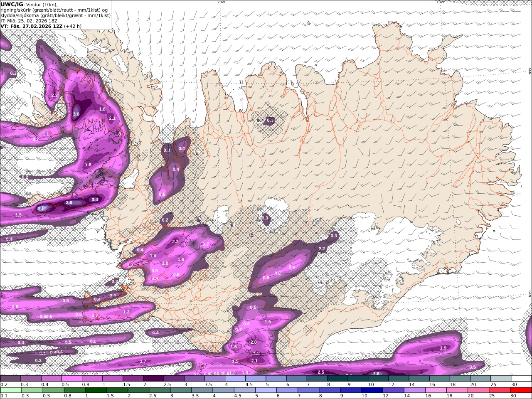Click the '1.9' value off the southeast coast
Viewport: 532px width, 399px height.
pos(443,348)
